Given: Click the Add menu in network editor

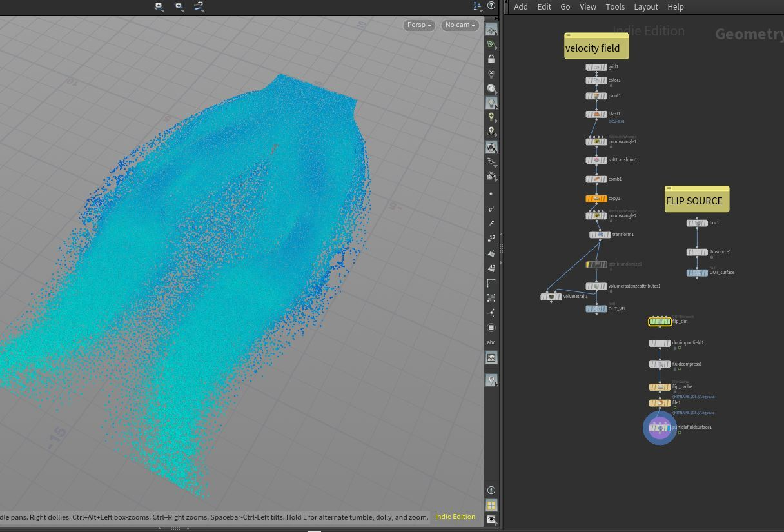Looking at the screenshot, I should [x=520, y=6].
